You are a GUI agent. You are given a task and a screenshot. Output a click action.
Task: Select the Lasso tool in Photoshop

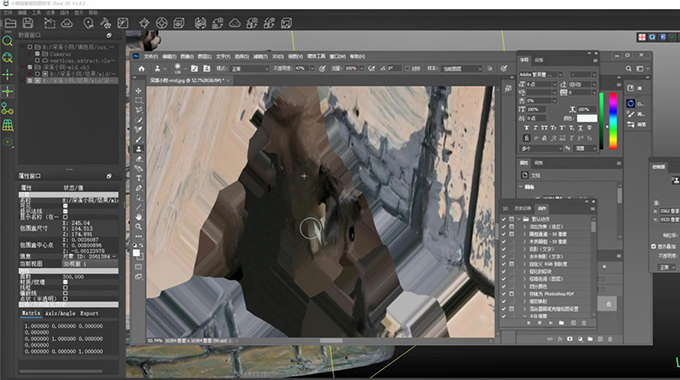pyautogui.click(x=138, y=110)
